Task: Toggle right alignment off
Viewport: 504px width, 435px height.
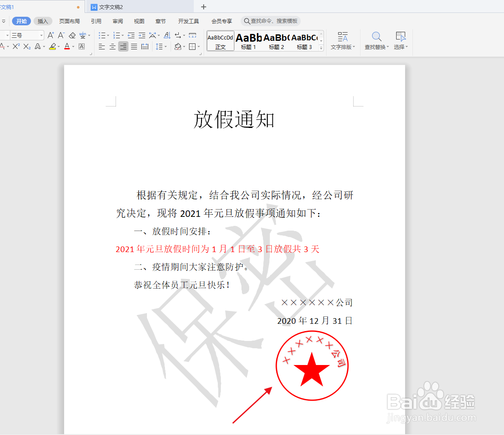Action: 123,46
